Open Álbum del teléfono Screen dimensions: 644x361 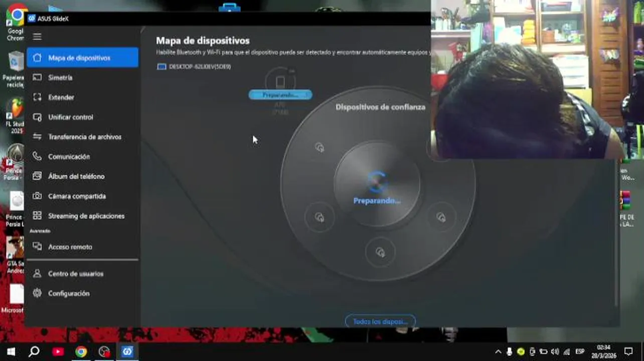point(83,176)
